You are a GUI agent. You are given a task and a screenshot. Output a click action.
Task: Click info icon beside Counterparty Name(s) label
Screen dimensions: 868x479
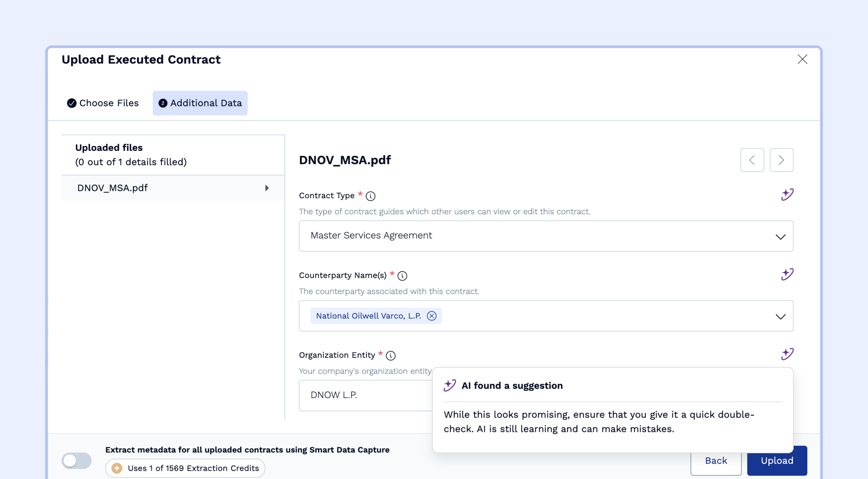(402, 276)
